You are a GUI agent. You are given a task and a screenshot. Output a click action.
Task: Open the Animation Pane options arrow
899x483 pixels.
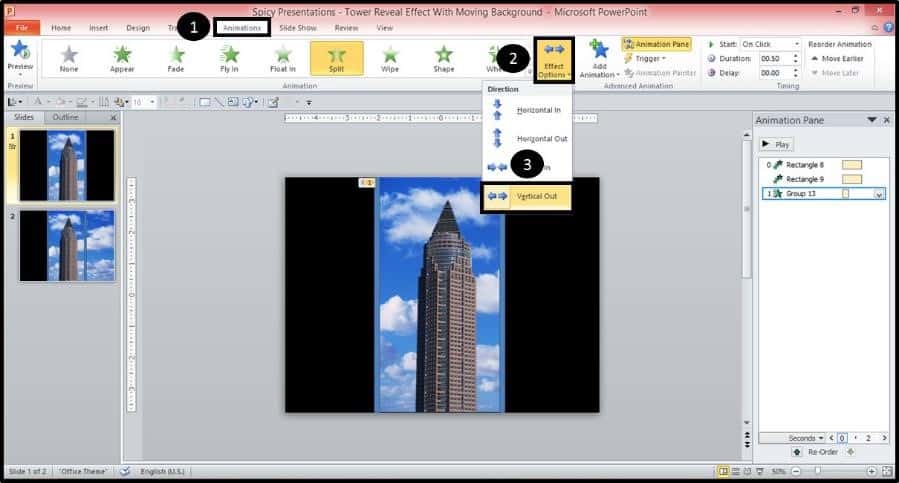point(872,120)
